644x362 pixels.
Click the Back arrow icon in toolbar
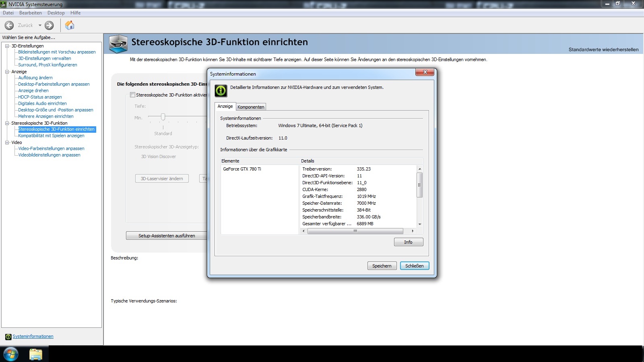click(x=9, y=25)
